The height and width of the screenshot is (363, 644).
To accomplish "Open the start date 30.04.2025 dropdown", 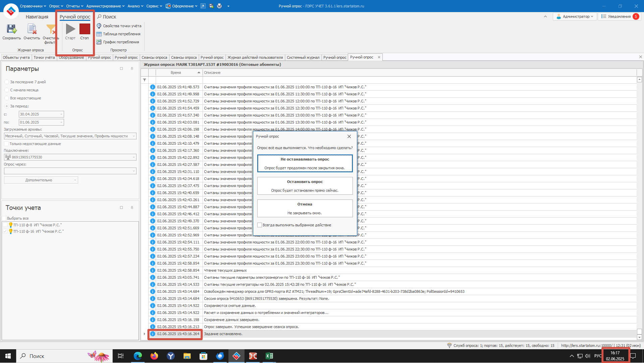I will [61, 114].
